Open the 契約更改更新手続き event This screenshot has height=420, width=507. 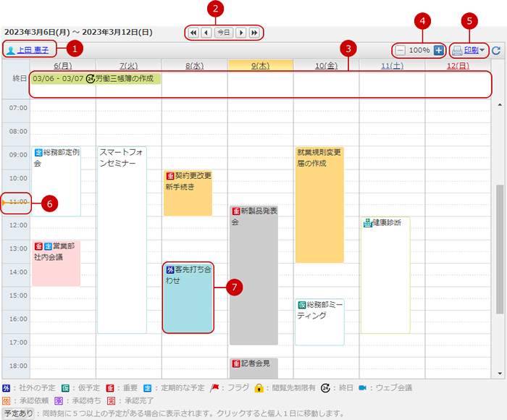click(x=188, y=193)
